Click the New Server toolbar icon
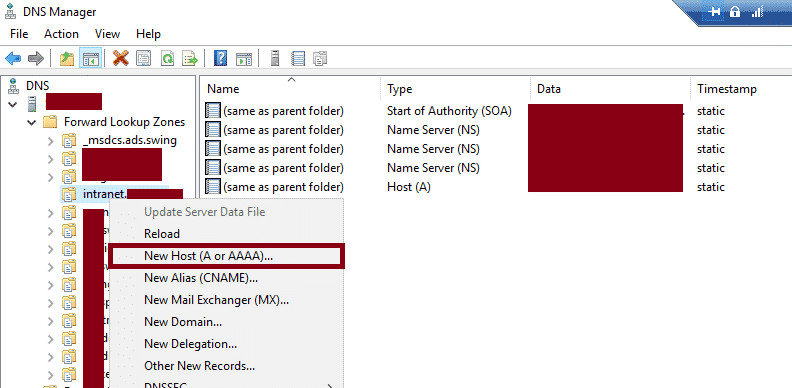The image size is (792, 388). (x=275, y=59)
